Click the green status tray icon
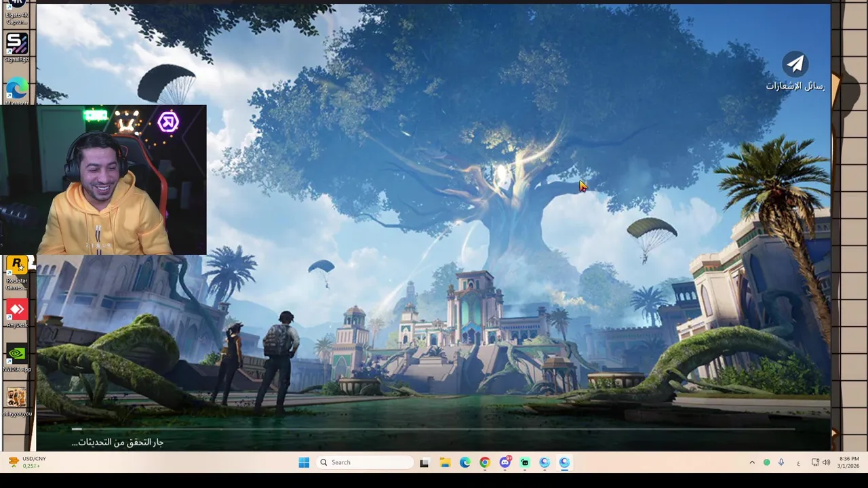Image resolution: width=868 pixels, height=488 pixels. pyautogui.click(x=766, y=462)
